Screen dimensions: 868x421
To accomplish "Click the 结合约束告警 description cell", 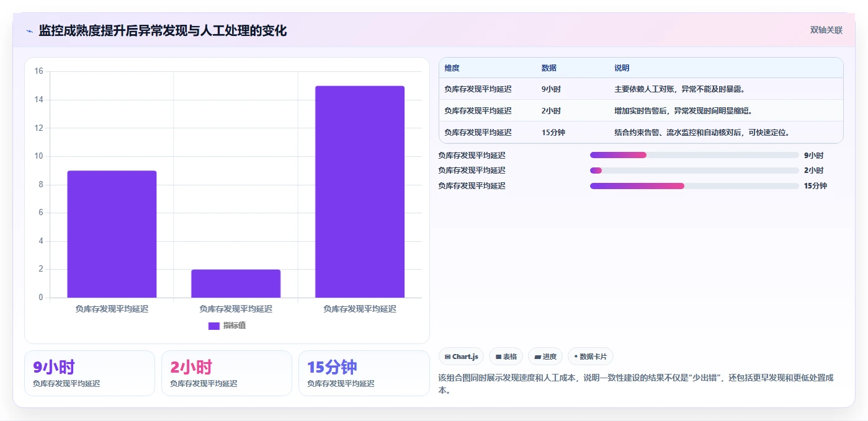I will (702, 133).
